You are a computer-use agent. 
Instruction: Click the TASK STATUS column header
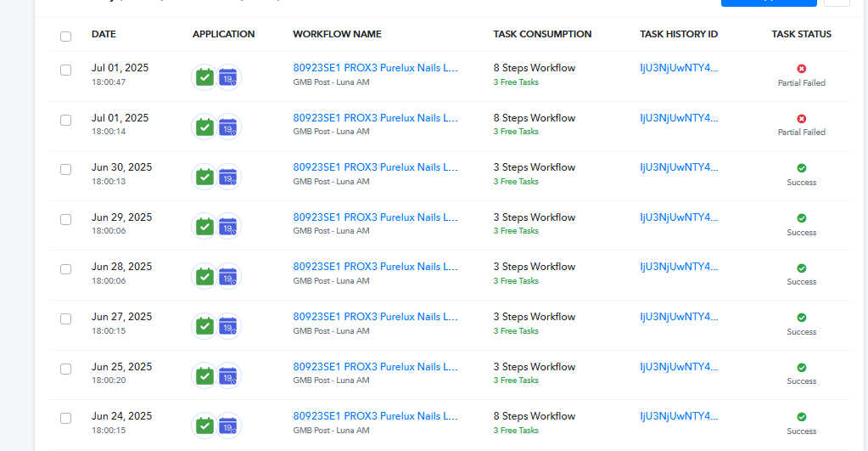point(801,34)
